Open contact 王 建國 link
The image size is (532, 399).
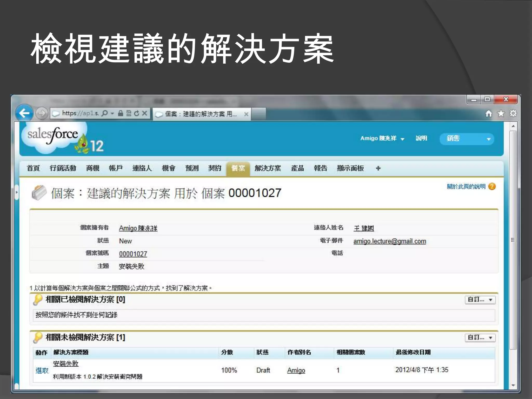click(x=364, y=228)
